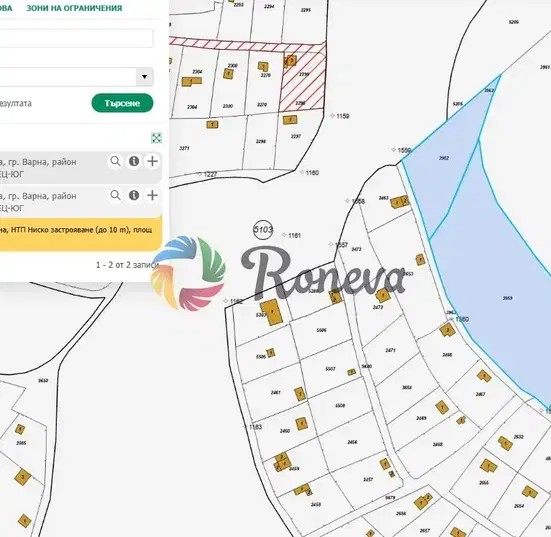Click the circled 5103 map label
551x537 pixels.
pos(263,229)
